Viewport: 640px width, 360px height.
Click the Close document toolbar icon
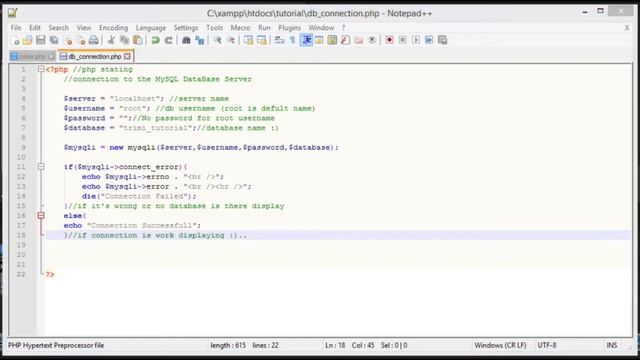(x=68, y=40)
